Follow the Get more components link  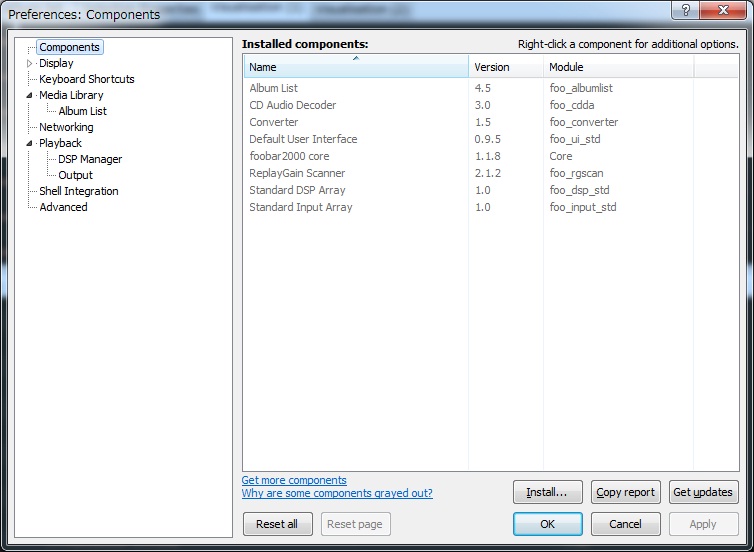tap(294, 480)
